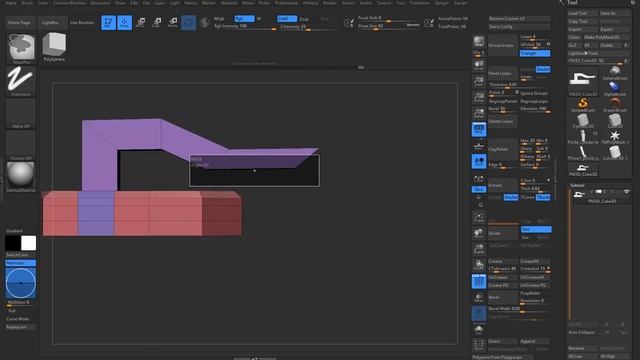Toggle the Zadd sculpt mode button
Image resolution: width=640 pixels, height=360 pixels.
point(287,19)
